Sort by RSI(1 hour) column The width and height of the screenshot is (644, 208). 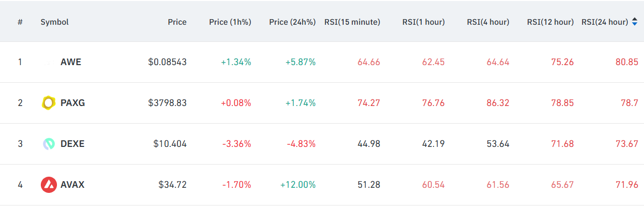coord(423,22)
